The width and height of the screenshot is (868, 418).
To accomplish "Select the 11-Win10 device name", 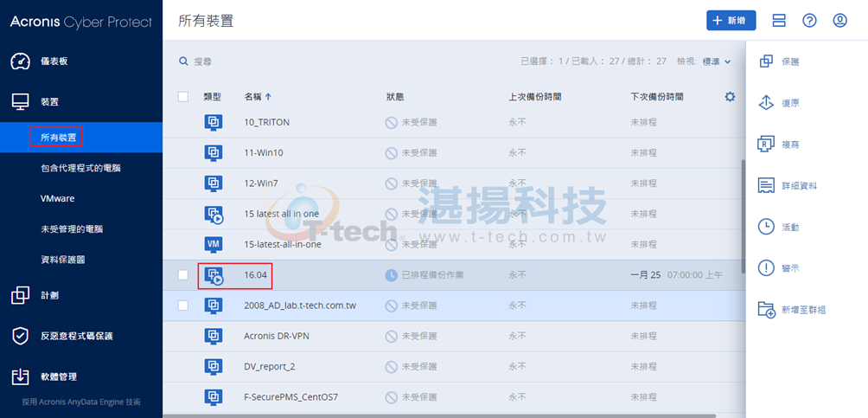I will coord(264,153).
